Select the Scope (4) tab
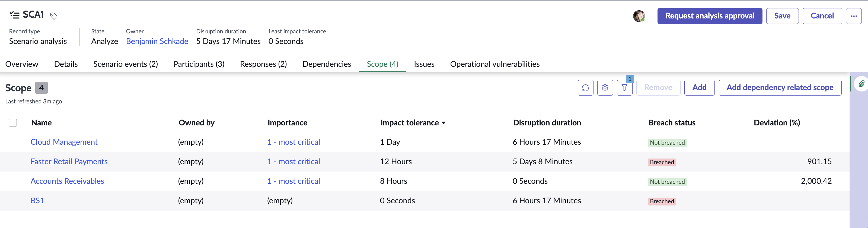This screenshot has width=868, height=228. pyautogui.click(x=382, y=64)
